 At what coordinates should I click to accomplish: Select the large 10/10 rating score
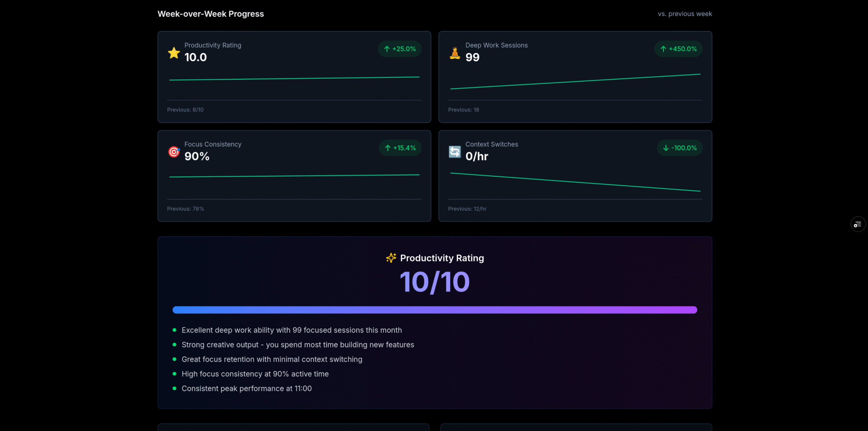pos(435,282)
